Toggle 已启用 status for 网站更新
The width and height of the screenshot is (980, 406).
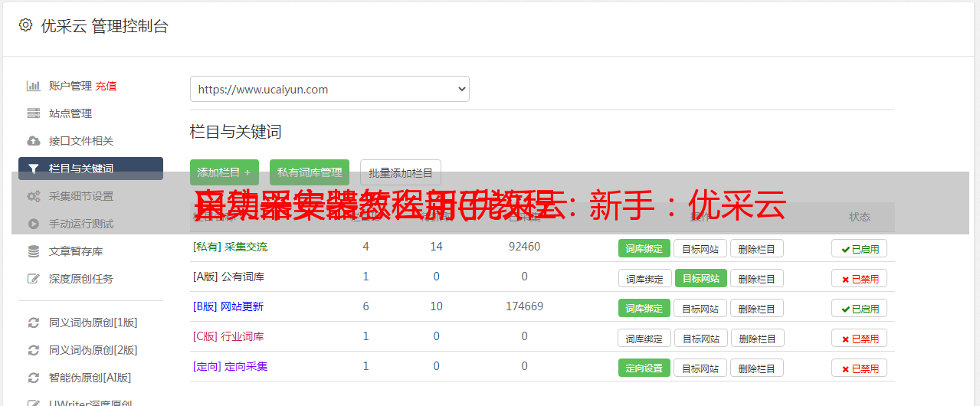[x=860, y=308]
